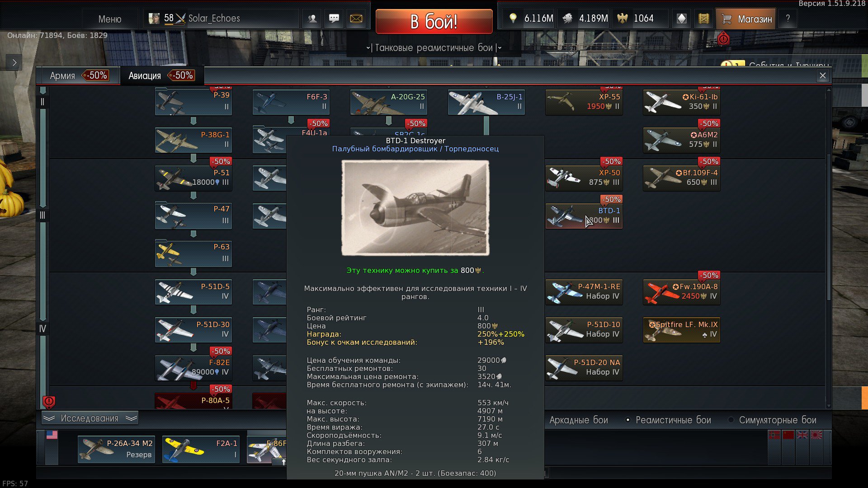Image resolution: width=868 pixels, height=488 pixels.
Task: Select the XP-50 premium aircraft
Action: (x=584, y=178)
